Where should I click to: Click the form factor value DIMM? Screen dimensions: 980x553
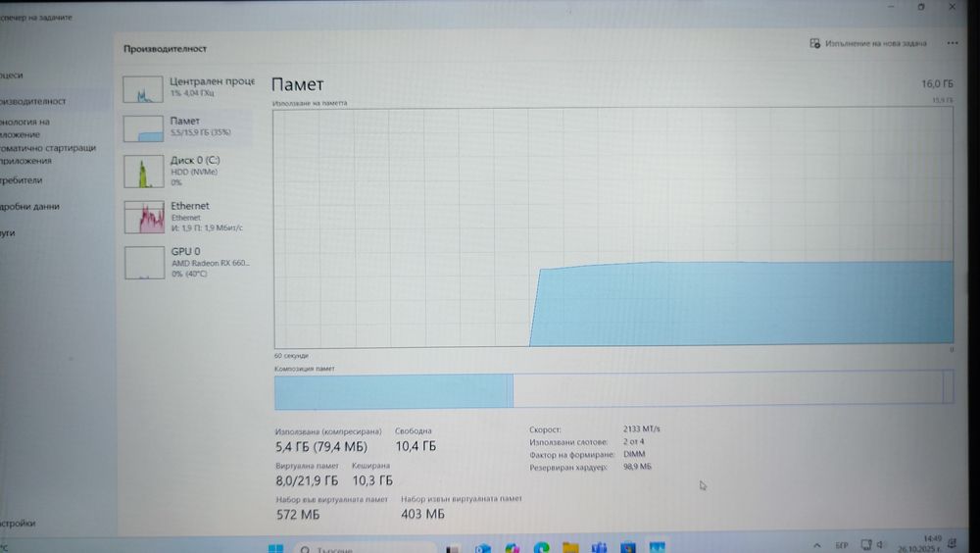634,454
